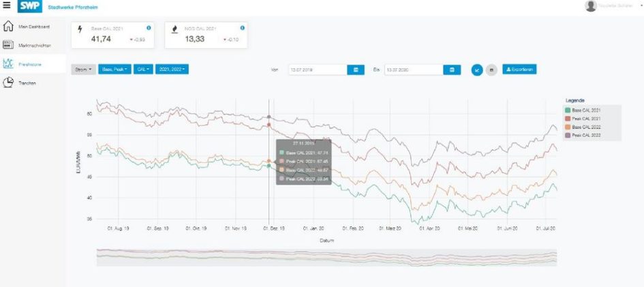Click the SWP logo
Image resolution: width=644 pixels, height=287 pixels.
tap(30, 6)
